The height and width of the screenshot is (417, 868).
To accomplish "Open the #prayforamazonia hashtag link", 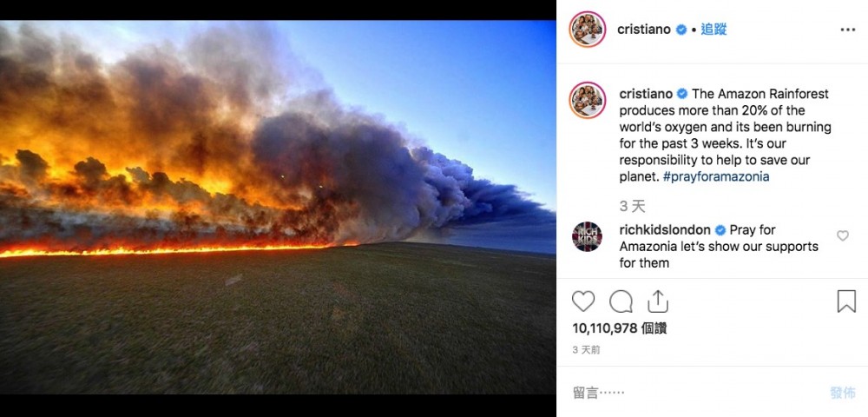I will (716, 177).
